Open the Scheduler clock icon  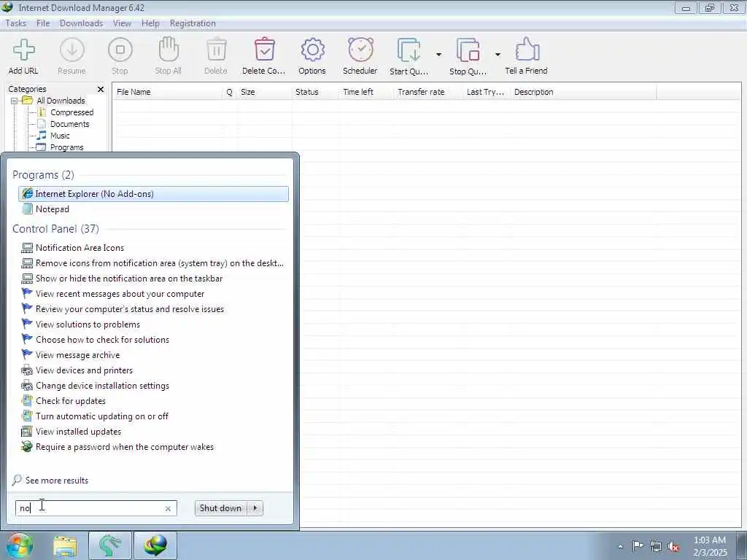click(360, 50)
